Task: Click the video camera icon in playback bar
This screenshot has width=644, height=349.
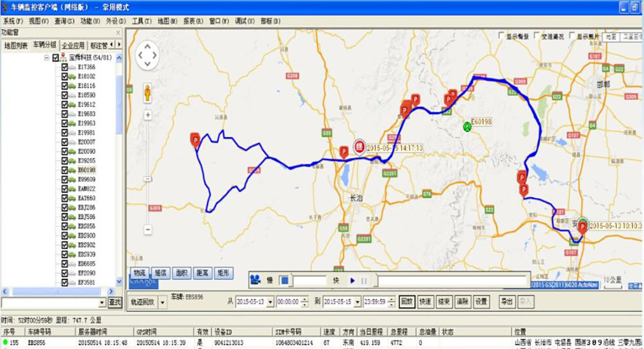Action: [x=256, y=280]
